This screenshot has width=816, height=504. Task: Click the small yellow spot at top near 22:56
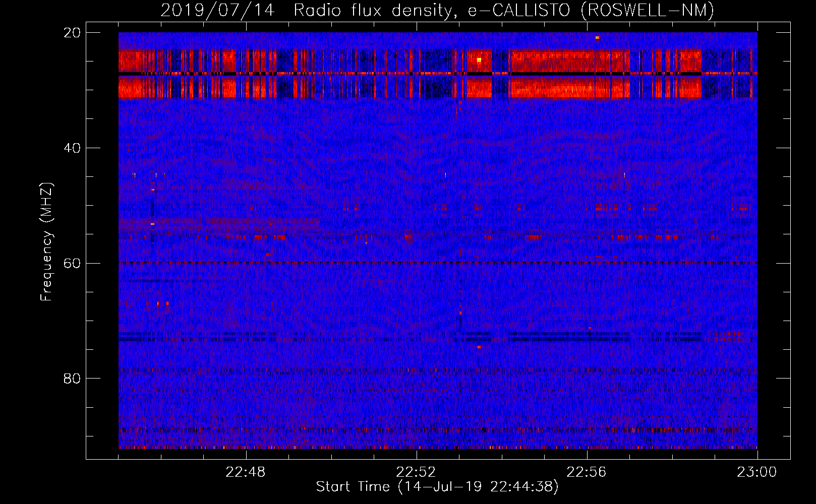pos(597,37)
